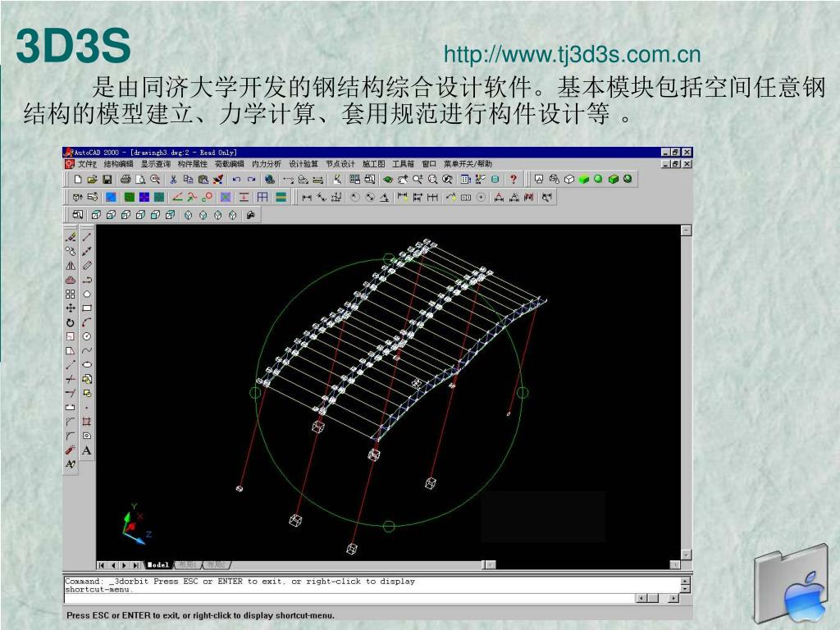
Task: Click the red question mark Help icon
Action: pos(514,180)
